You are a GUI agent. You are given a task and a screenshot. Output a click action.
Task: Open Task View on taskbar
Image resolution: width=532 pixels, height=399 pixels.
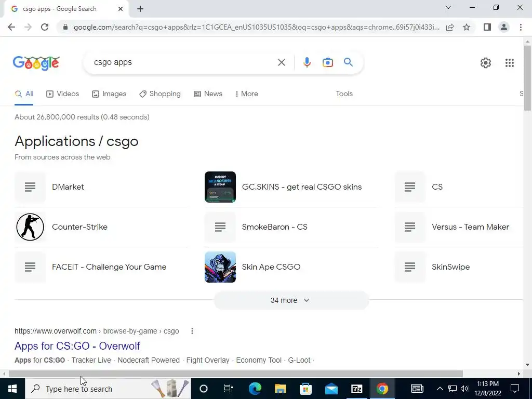point(229,389)
